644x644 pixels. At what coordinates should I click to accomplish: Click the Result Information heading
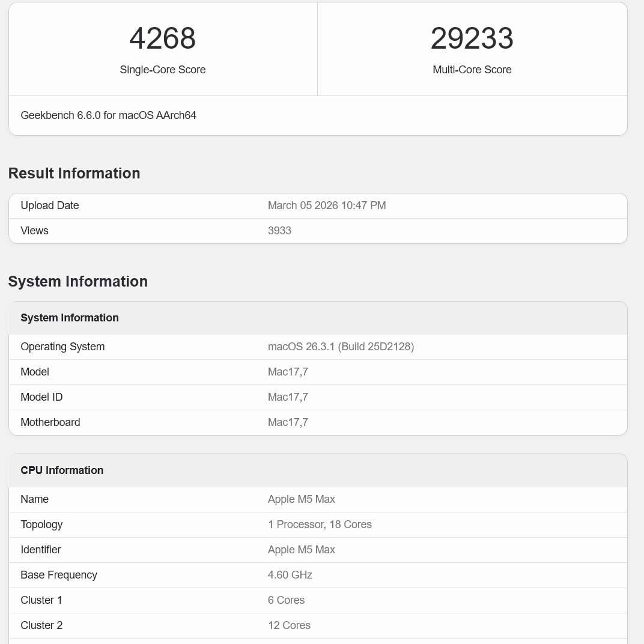coord(74,173)
